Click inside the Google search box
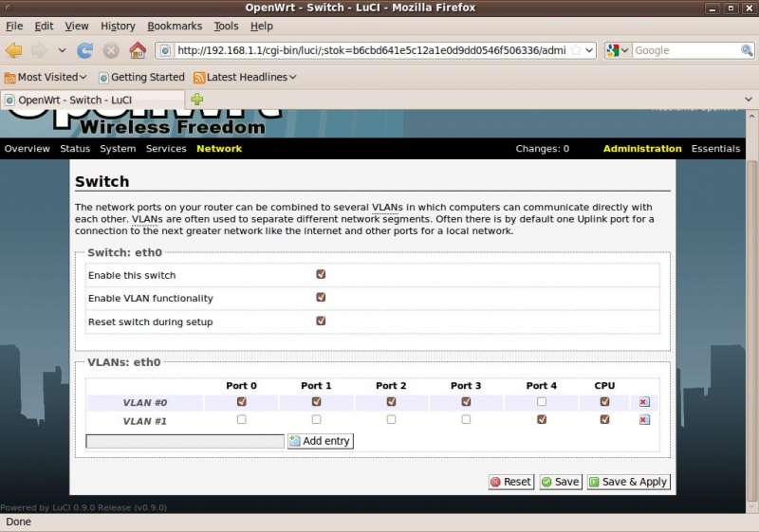The width and height of the screenshot is (759, 532). 686,50
